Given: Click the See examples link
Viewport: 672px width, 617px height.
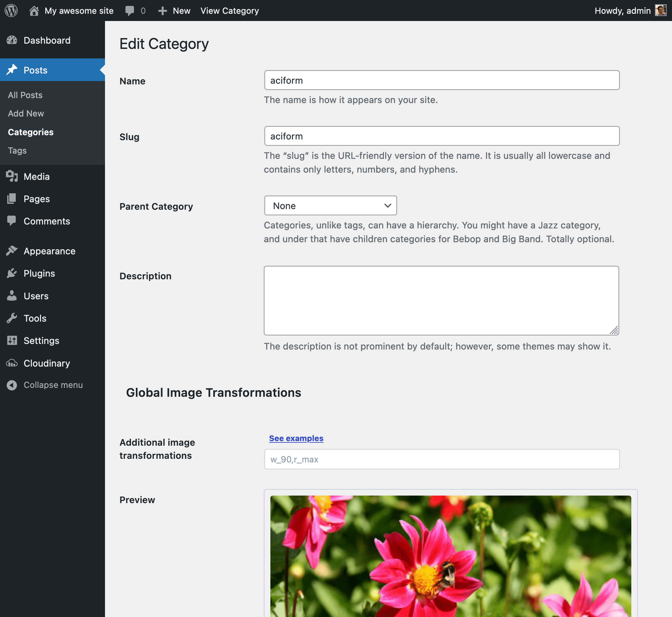Looking at the screenshot, I should (296, 438).
